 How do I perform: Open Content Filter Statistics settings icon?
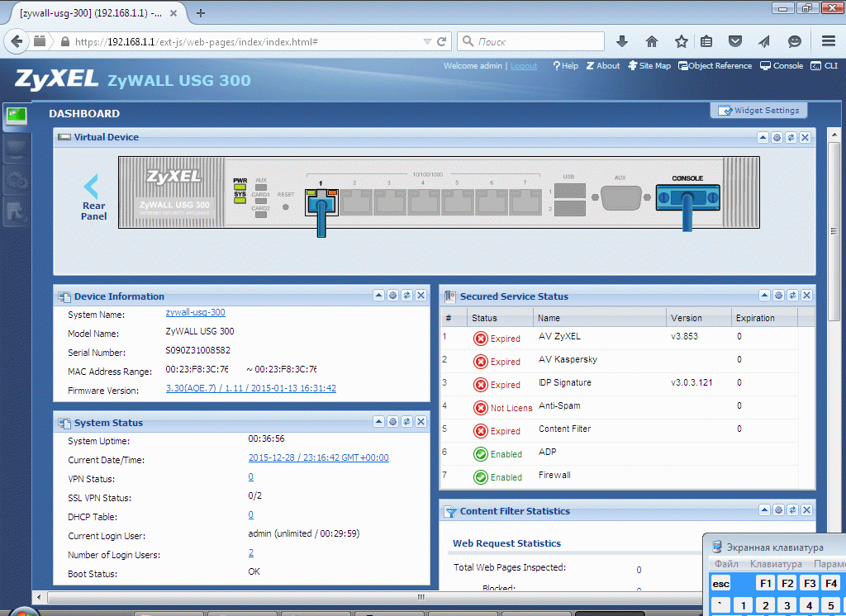pyautogui.click(x=778, y=509)
